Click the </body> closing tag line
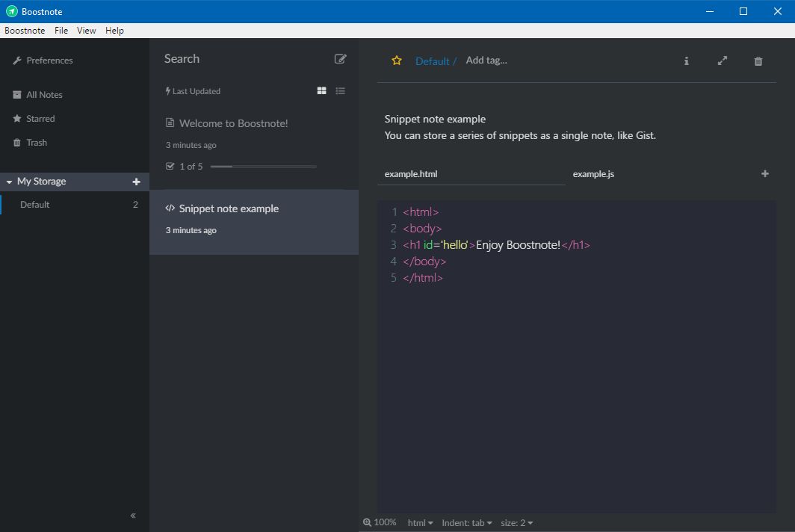Viewport: 795px width, 532px height. (x=424, y=262)
